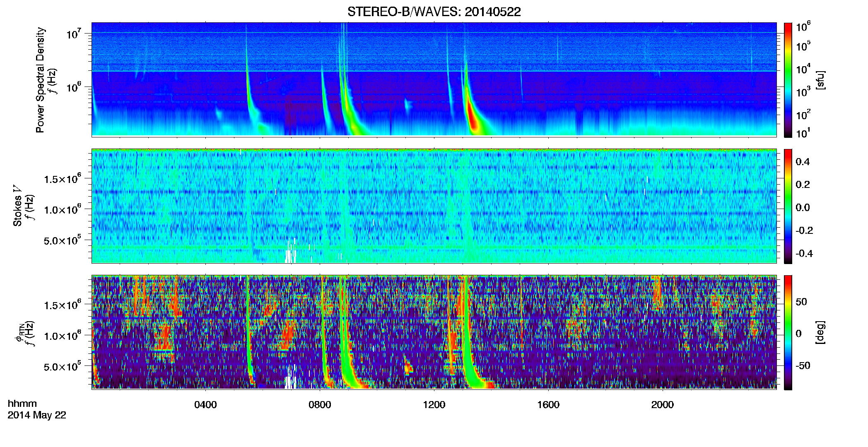Click the time axis label 1200

(x=434, y=405)
